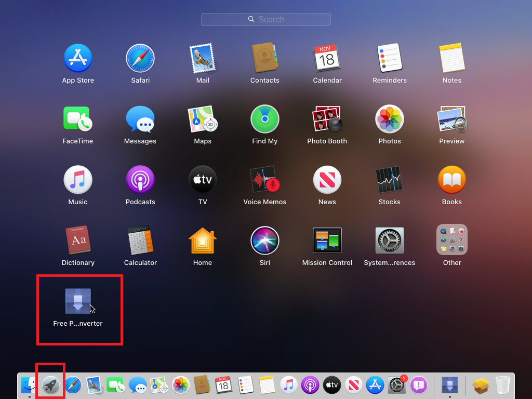
Task: Open Feedback Assistant in the Dock
Action: tap(419, 385)
